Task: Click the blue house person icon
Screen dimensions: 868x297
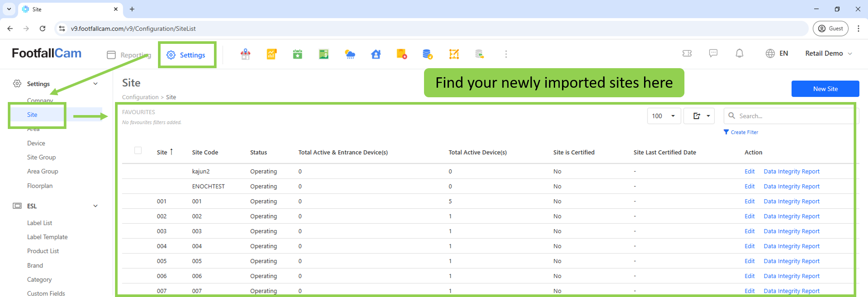Action: click(376, 54)
